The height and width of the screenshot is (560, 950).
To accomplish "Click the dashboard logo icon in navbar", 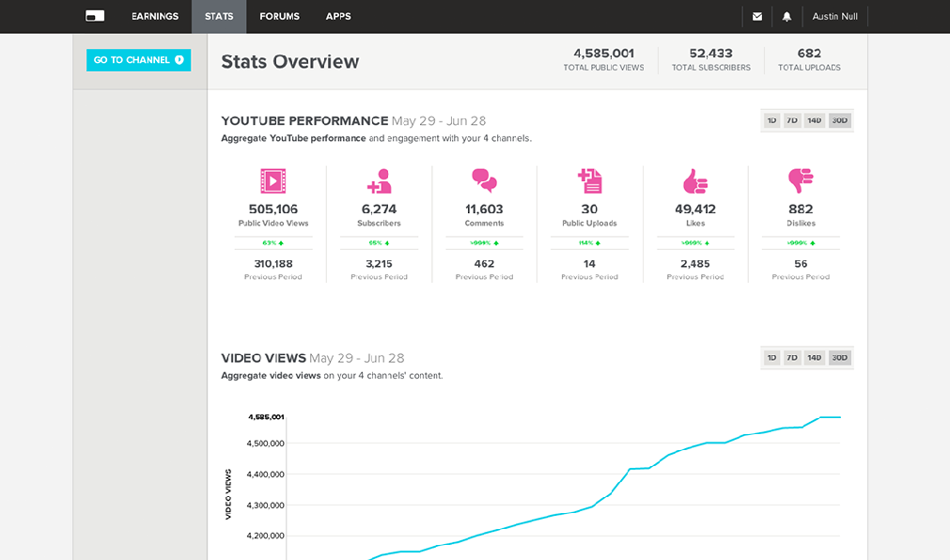I will (95, 16).
